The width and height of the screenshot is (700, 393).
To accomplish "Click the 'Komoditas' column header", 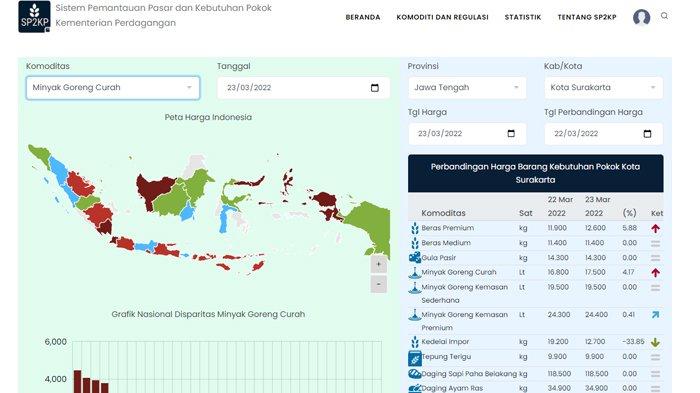I will [x=443, y=213].
